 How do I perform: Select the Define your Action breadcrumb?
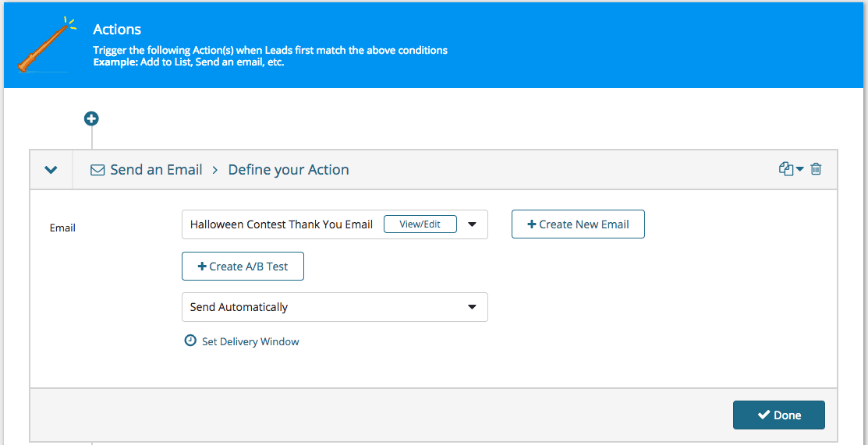pos(288,170)
